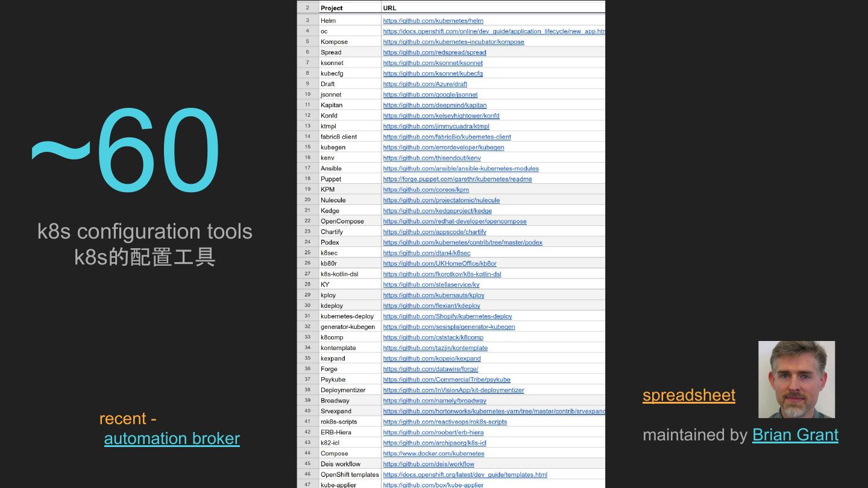The height and width of the screenshot is (488, 868).
Task: Open the fabric8io/kubernetes-client link
Action: point(447,137)
